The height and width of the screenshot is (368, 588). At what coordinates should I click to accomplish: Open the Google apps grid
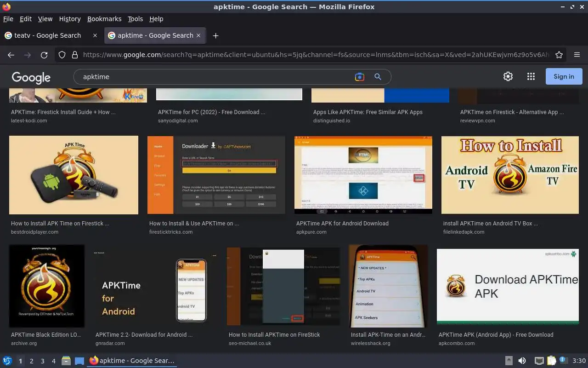click(x=531, y=76)
